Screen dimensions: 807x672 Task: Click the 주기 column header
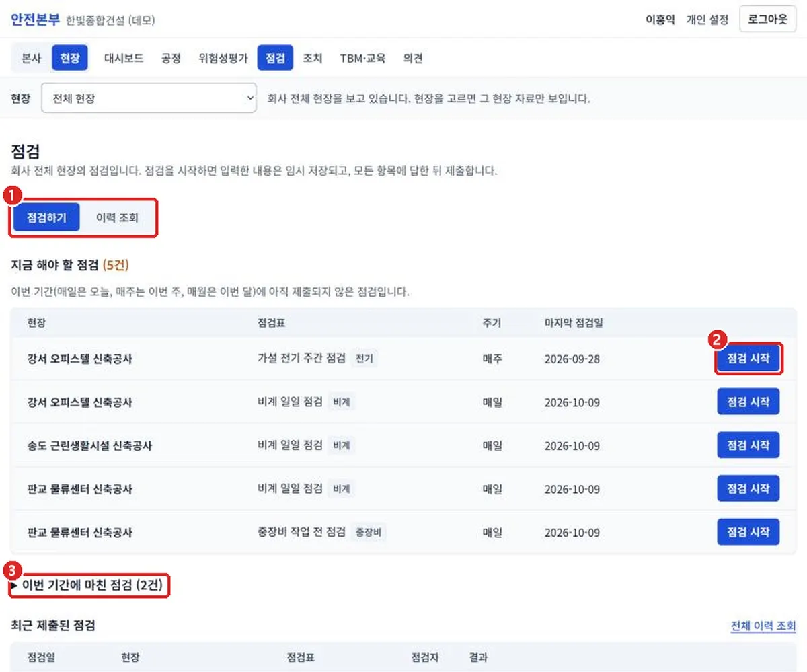pyautogui.click(x=491, y=323)
